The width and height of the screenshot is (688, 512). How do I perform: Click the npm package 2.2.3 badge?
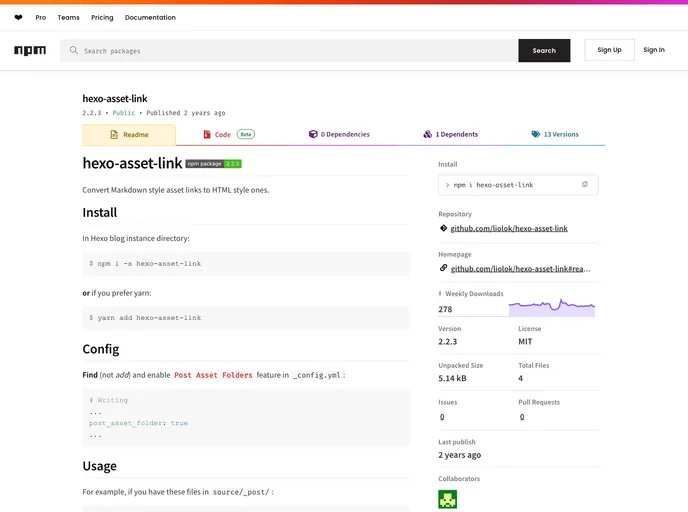(213, 164)
